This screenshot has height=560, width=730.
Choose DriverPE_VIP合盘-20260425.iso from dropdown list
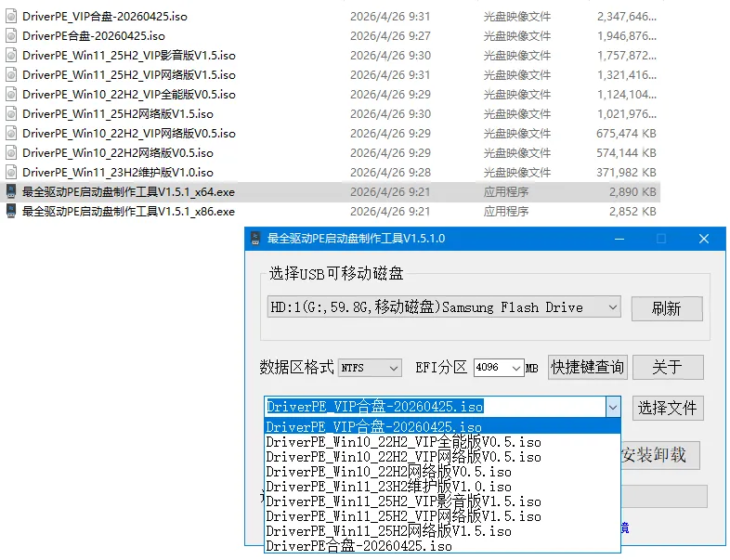tap(442, 427)
